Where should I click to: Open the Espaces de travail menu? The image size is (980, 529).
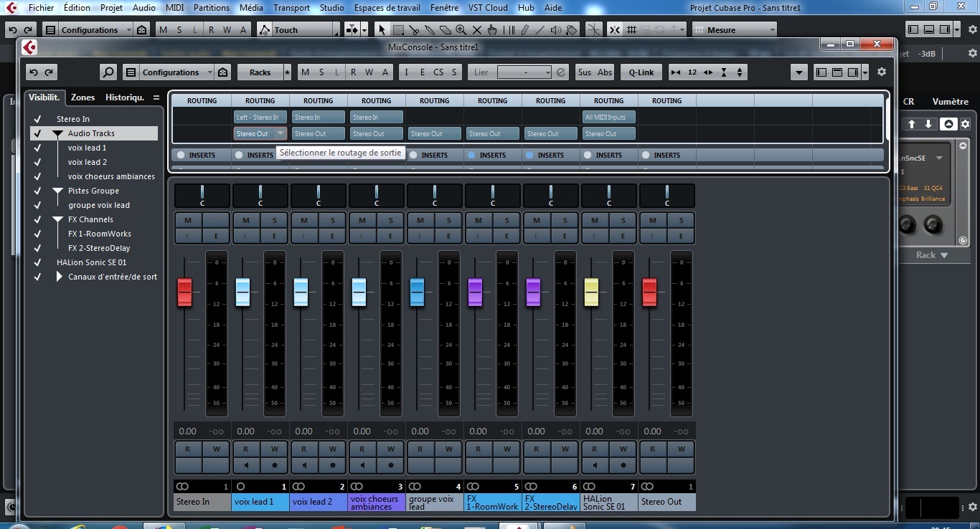pyautogui.click(x=387, y=8)
